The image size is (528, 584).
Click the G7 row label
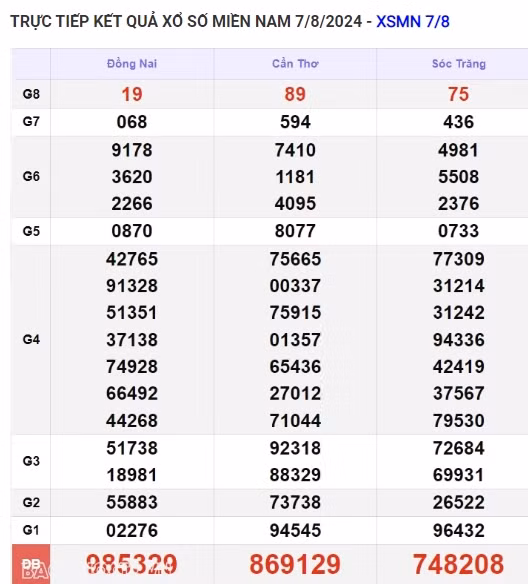click(x=31, y=121)
